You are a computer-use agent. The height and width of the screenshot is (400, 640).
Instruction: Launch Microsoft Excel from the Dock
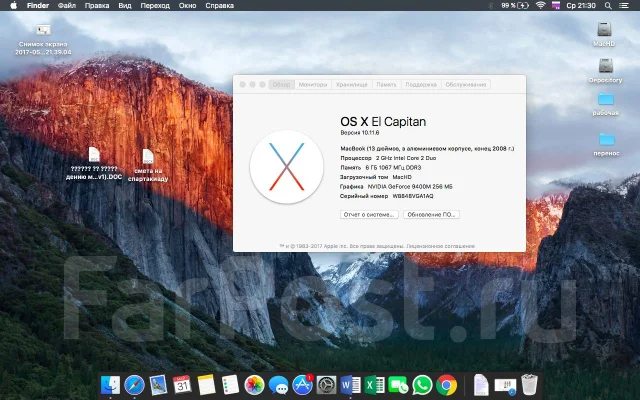(x=374, y=385)
